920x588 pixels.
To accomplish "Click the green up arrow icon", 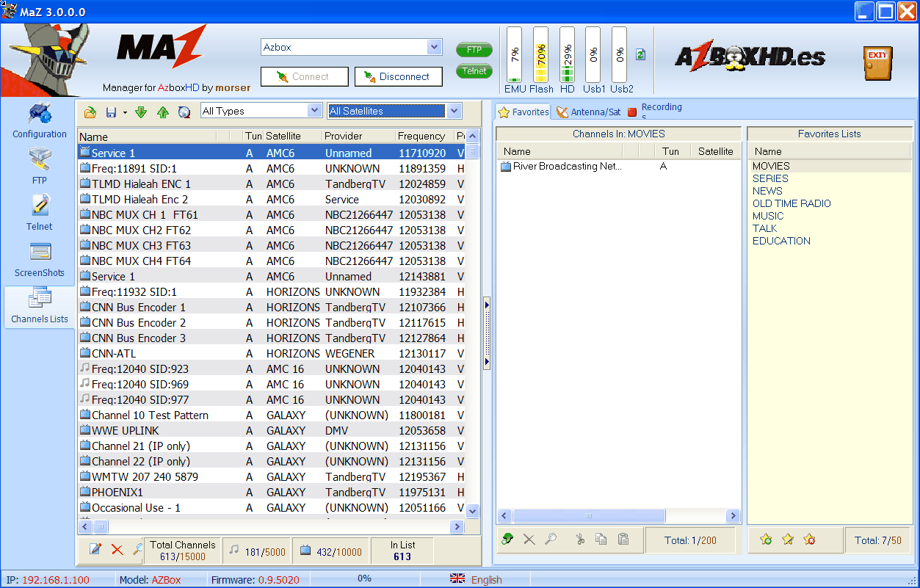I will coord(162,112).
